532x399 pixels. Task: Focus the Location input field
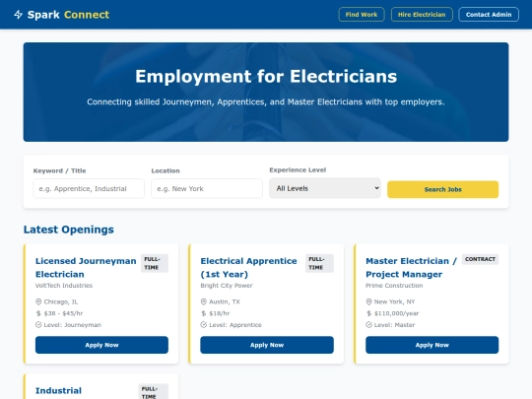[207, 188]
